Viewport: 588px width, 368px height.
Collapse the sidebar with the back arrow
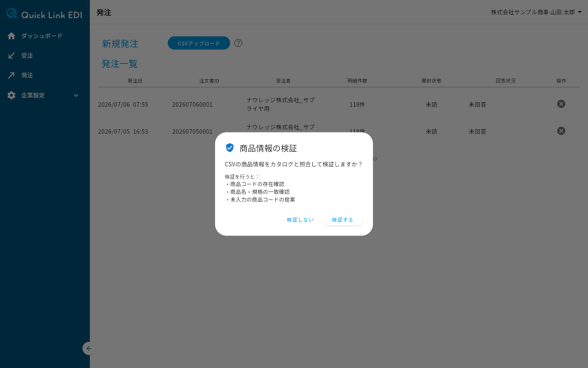89,348
